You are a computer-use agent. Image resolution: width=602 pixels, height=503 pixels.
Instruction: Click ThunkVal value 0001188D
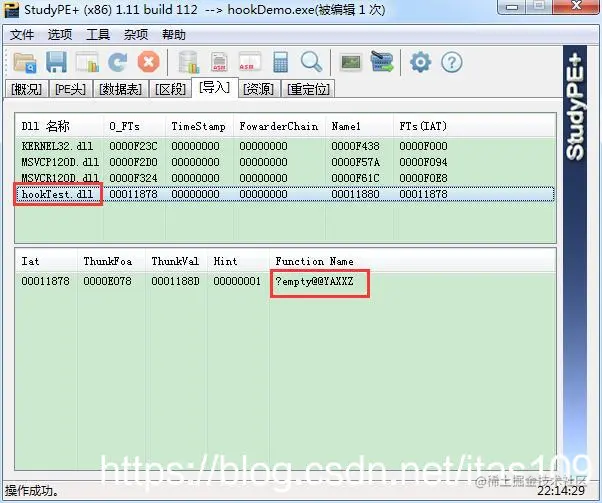[175, 281]
